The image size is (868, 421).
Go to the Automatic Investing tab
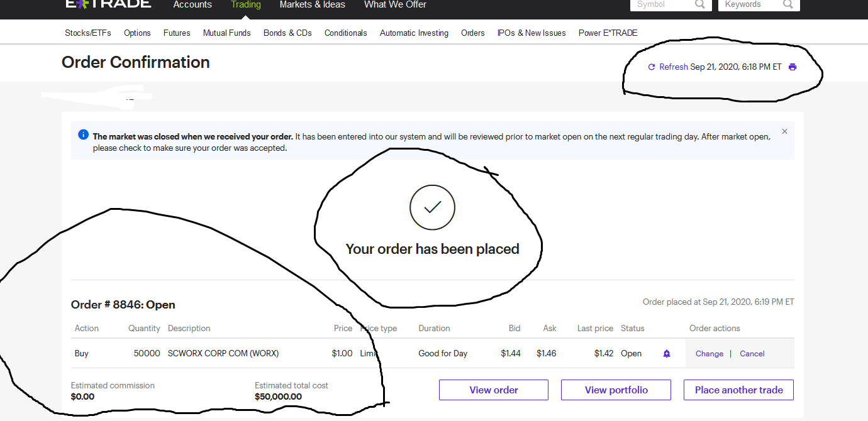415,33
